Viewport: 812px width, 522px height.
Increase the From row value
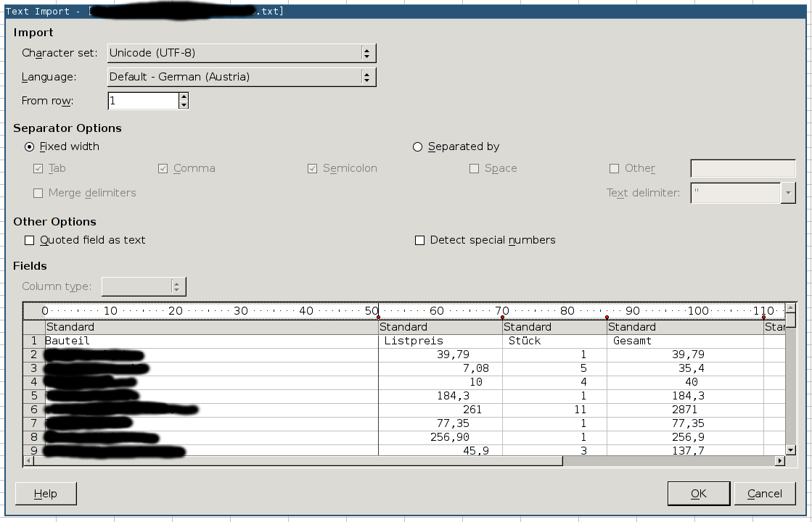pos(184,96)
